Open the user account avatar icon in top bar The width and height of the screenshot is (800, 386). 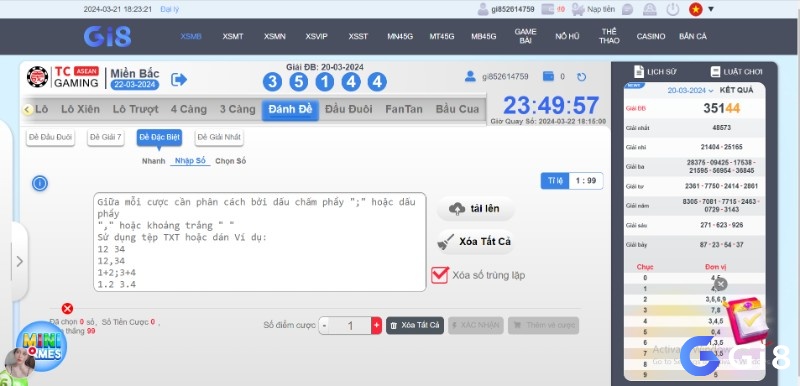pos(483,9)
